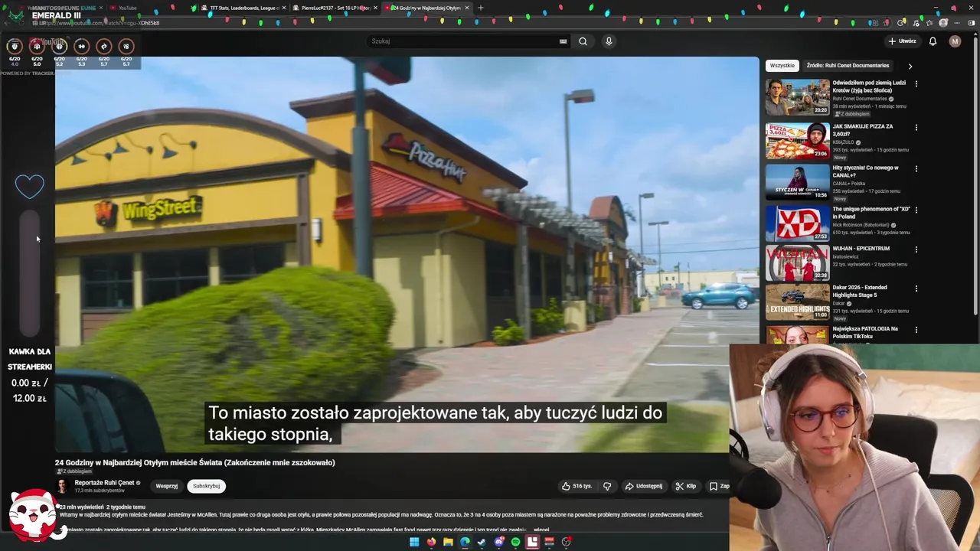This screenshot has height=551, width=980.
Task: Open options for Odwiedziłem pod ziemią video
Action: [916, 84]
